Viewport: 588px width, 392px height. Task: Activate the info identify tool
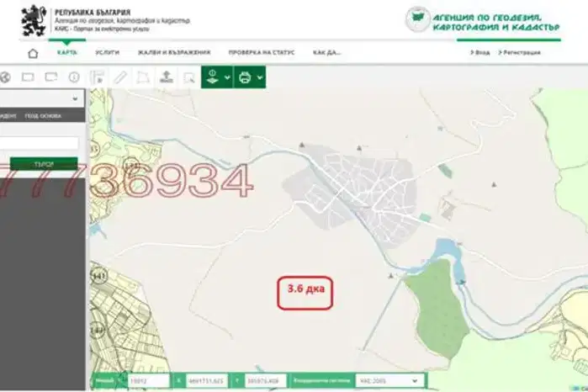pos(74,77)
